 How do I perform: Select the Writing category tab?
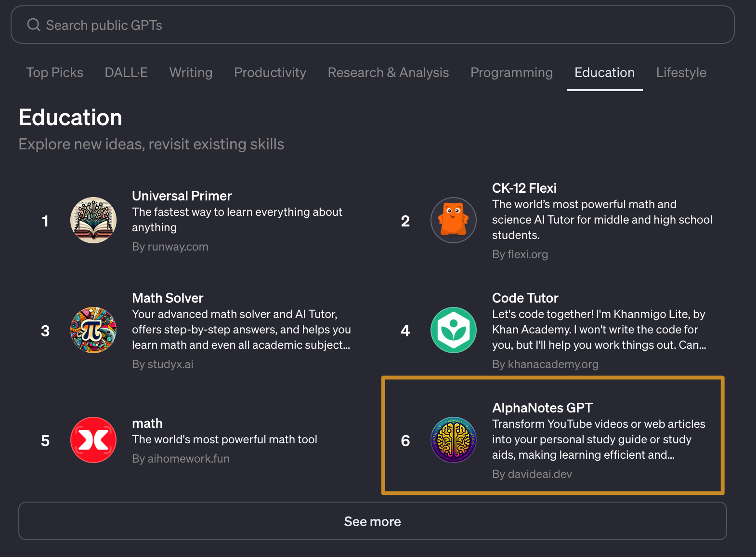pos(191,72)
